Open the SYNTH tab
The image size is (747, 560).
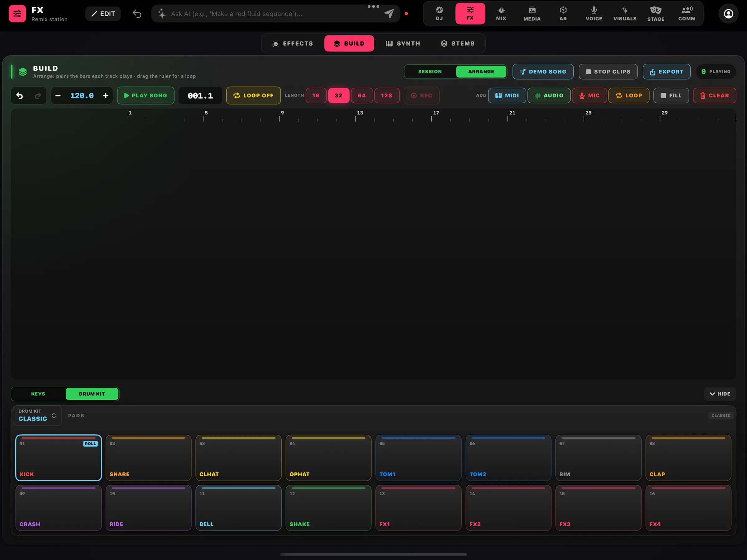click(x=403, y=44)
